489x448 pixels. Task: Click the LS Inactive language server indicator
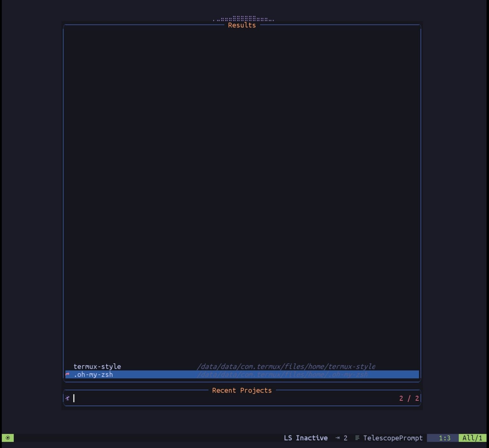tap(306, 438)
